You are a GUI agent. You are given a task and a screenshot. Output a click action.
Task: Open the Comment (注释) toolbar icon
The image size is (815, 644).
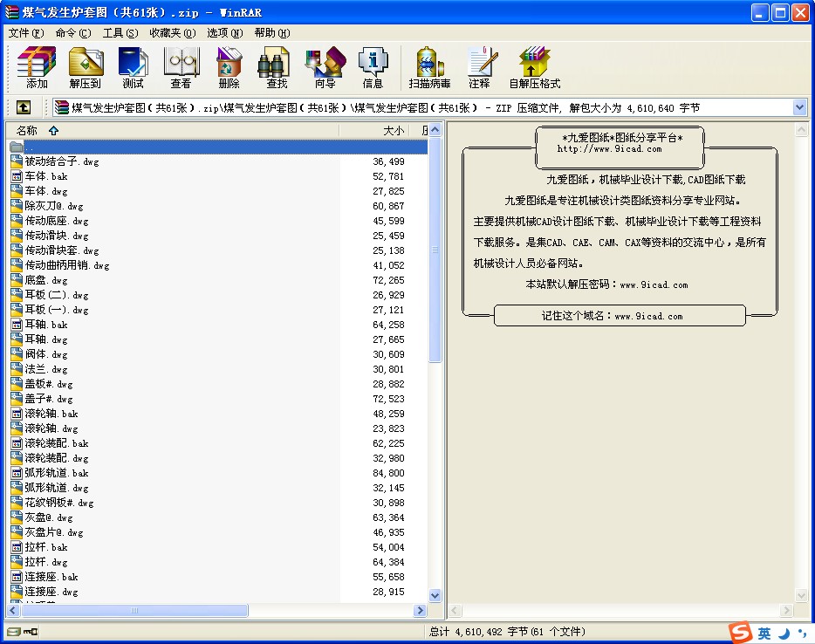coord(479,68)
